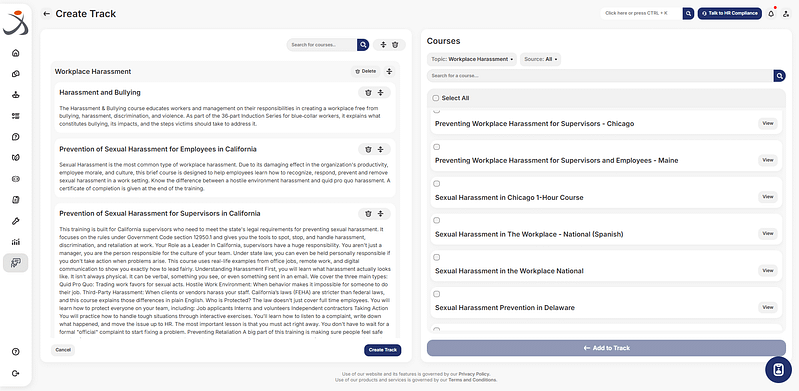
Task: Open the Terms and Conditions link
Action: 472,380
